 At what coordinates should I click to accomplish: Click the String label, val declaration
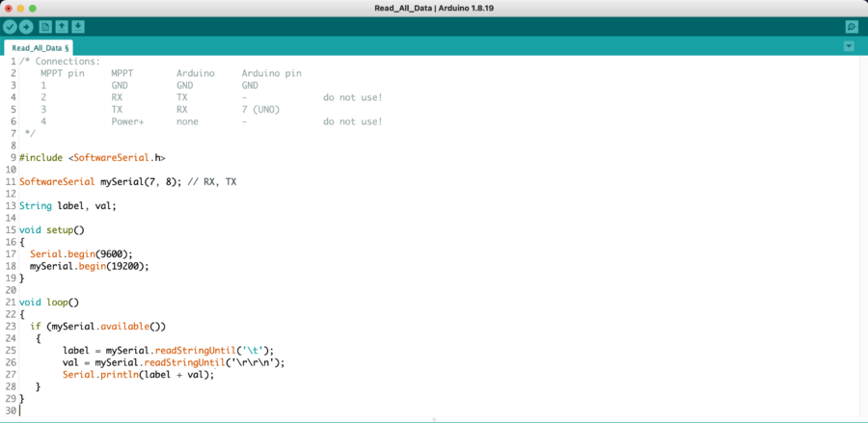pos(68,205)
